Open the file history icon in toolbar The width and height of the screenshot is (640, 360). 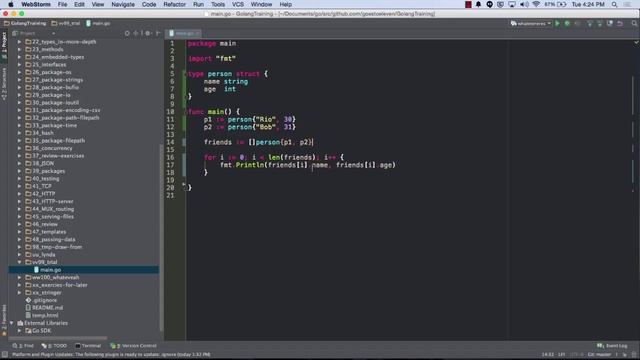(610, 24)
